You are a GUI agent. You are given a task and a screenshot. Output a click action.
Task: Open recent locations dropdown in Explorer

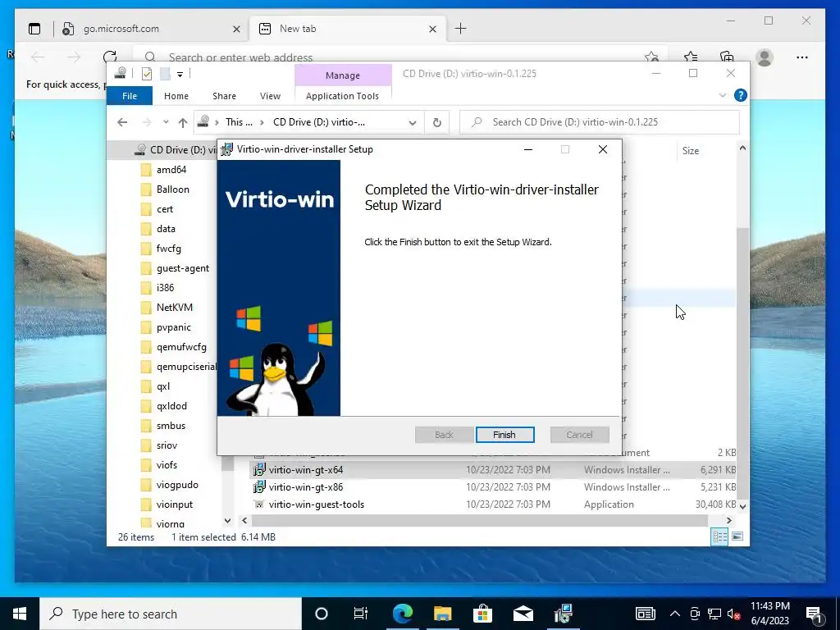tap(166, 122)
